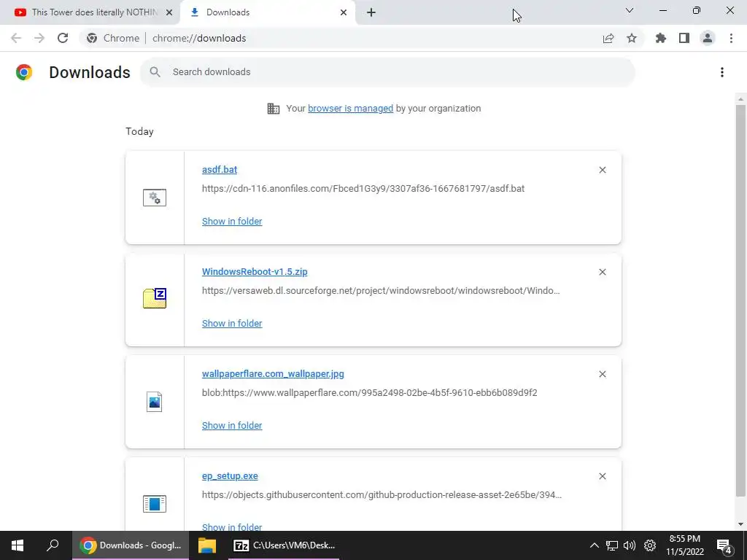The image size is (747, 560).
Task: Toggle the side panel icon
Action: click(x=684, y=38)
